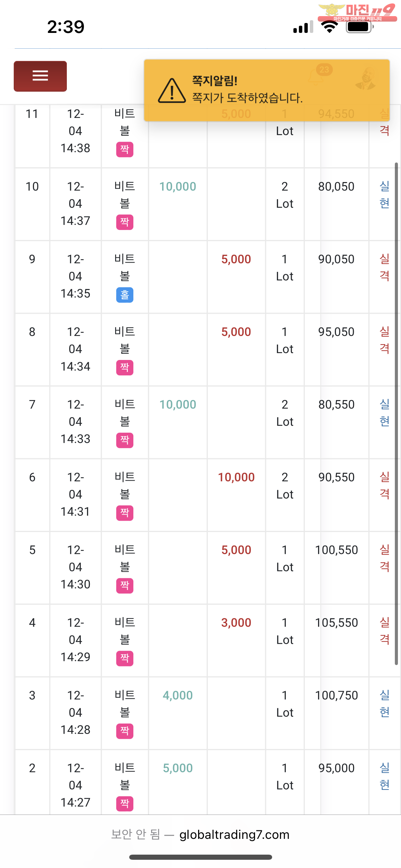Tap the pink 짝 badge in row 7
The height and width of the screenshot is (868, 401).
pos(125,440)
